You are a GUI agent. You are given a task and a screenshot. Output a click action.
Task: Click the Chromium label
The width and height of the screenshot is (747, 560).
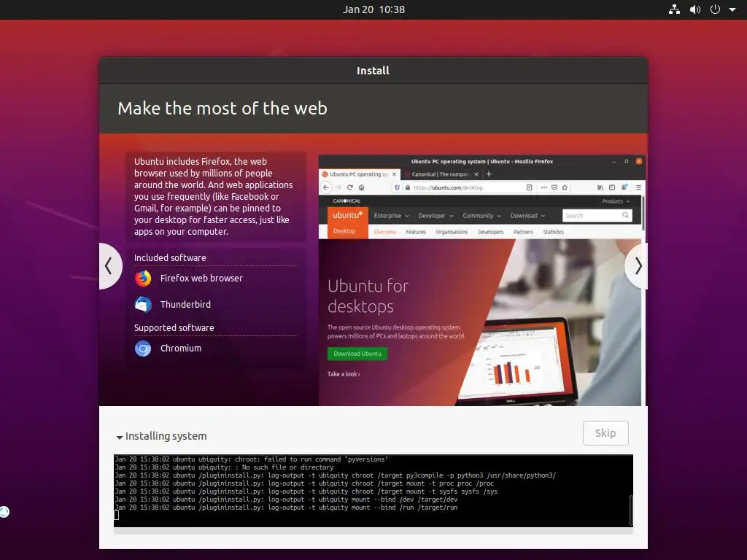tap(181, 349)
